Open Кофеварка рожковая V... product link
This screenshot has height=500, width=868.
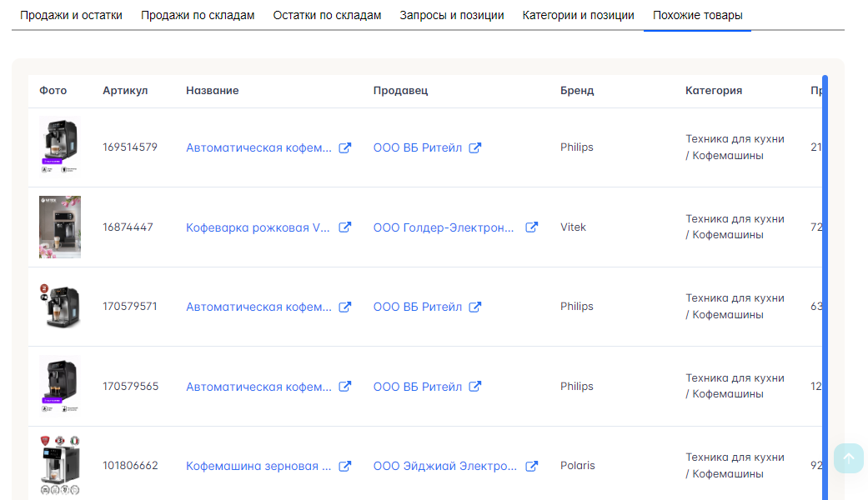pos(258,227)
